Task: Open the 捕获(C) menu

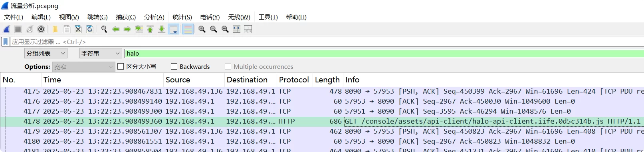Action: (x=126, y=17)
